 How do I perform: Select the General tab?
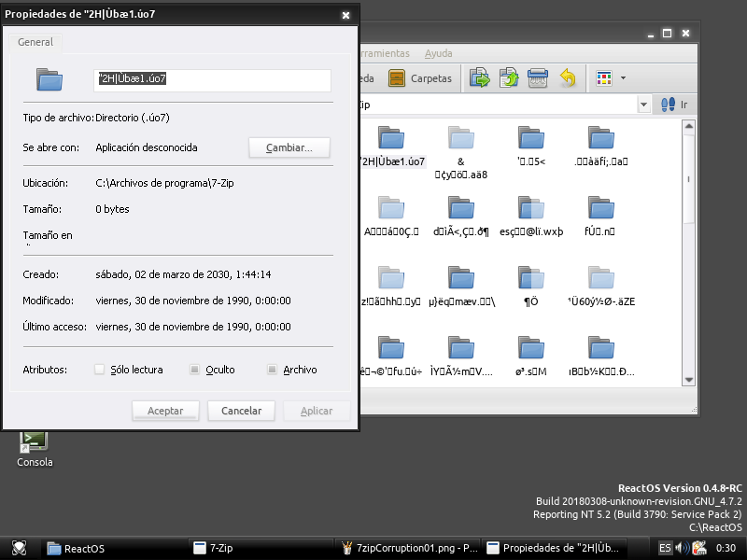point(35,42)
